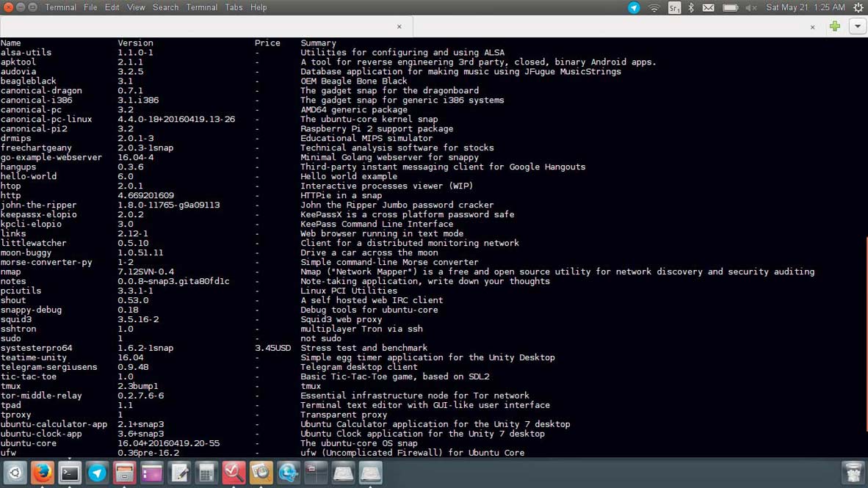Open the keyboard layout Sr indicator
Viewport: 868px width, 488px height.
[674, 8]
